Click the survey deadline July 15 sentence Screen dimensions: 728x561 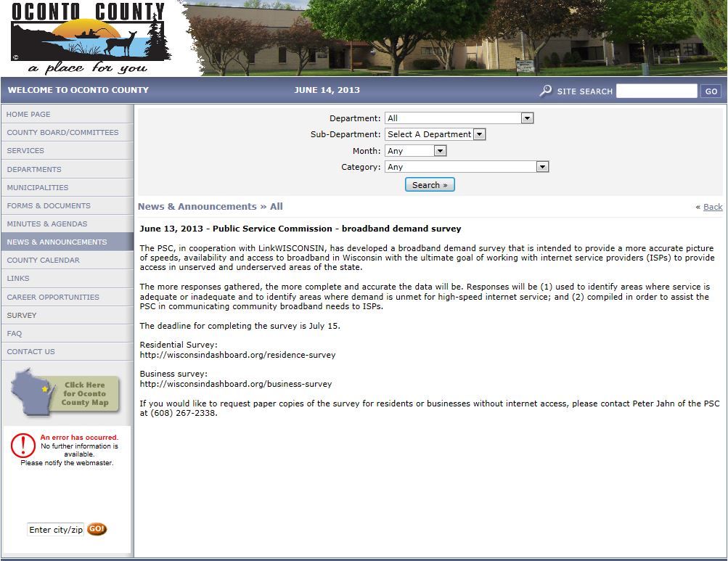pyautogui.click(x=240, y=326)
